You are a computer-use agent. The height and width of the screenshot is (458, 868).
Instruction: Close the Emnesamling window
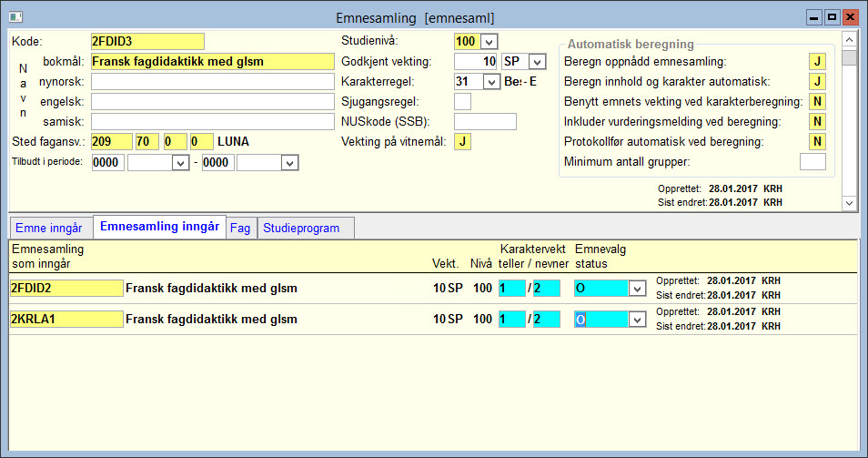851,17
